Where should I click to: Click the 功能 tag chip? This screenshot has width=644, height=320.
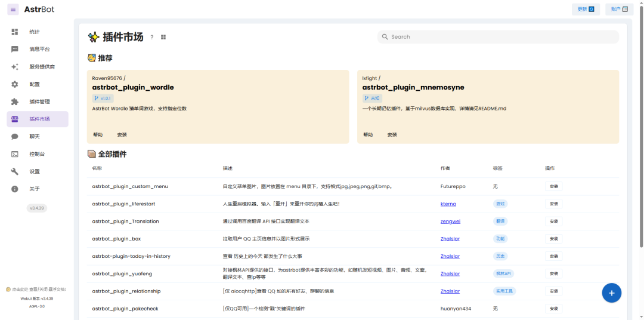coord(500,239)
